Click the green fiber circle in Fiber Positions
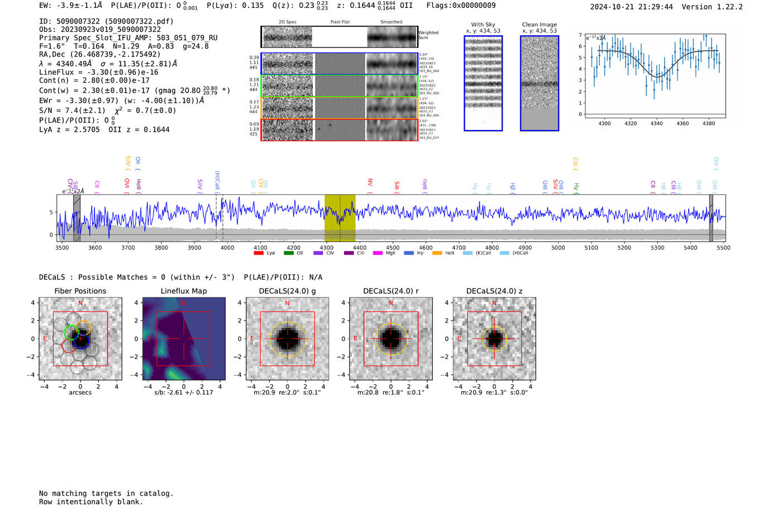The height and width of the screenshot is (532, 782). tap(71, 332)
